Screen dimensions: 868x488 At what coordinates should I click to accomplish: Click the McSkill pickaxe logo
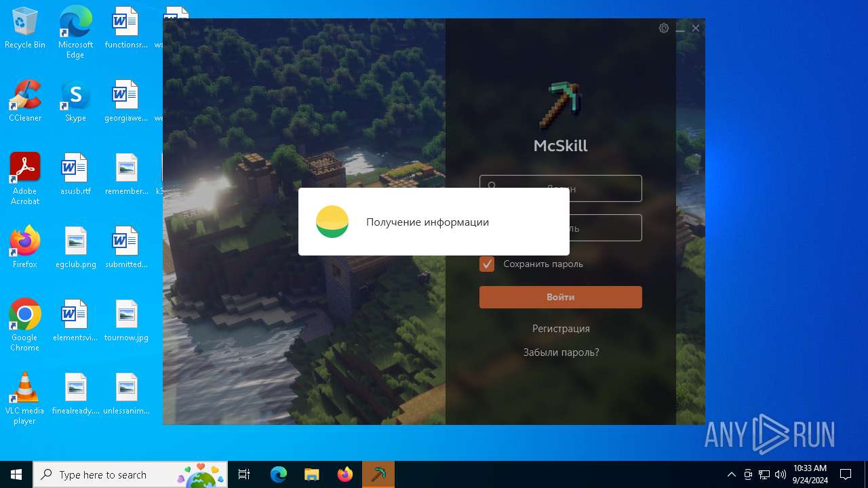pyautogui.click(x=561, y=105)
